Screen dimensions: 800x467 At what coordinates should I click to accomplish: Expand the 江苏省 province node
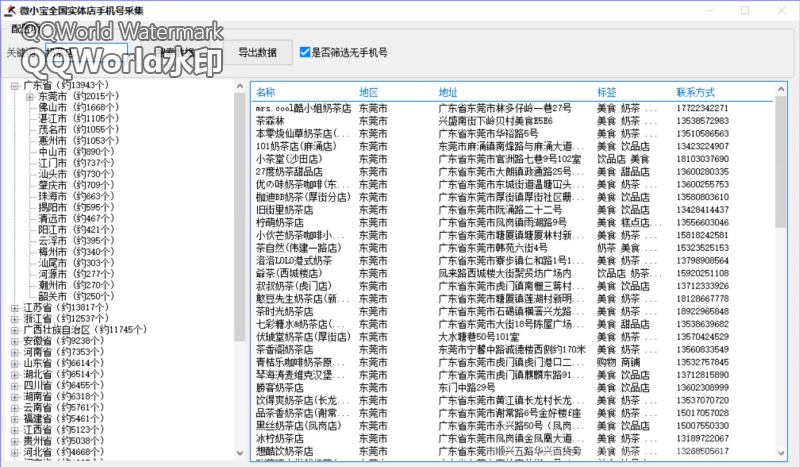click(x=13, y=307)
